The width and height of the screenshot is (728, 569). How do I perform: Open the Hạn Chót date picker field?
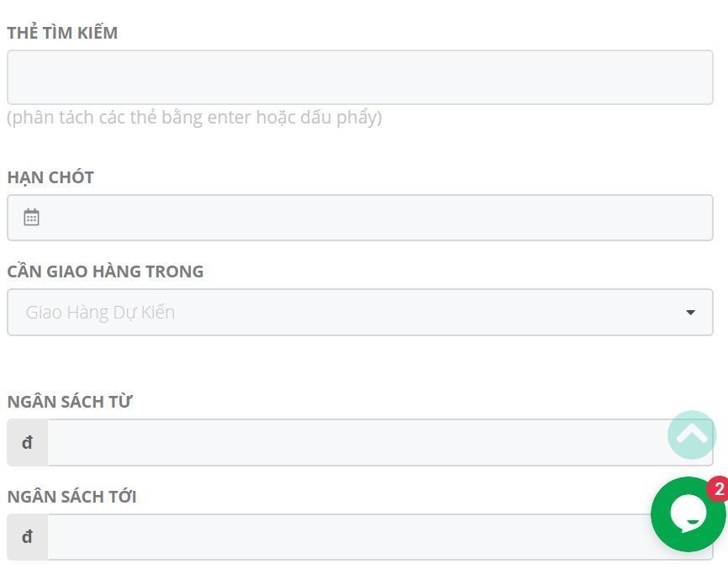pyautogui.click(x=360, y=218)
